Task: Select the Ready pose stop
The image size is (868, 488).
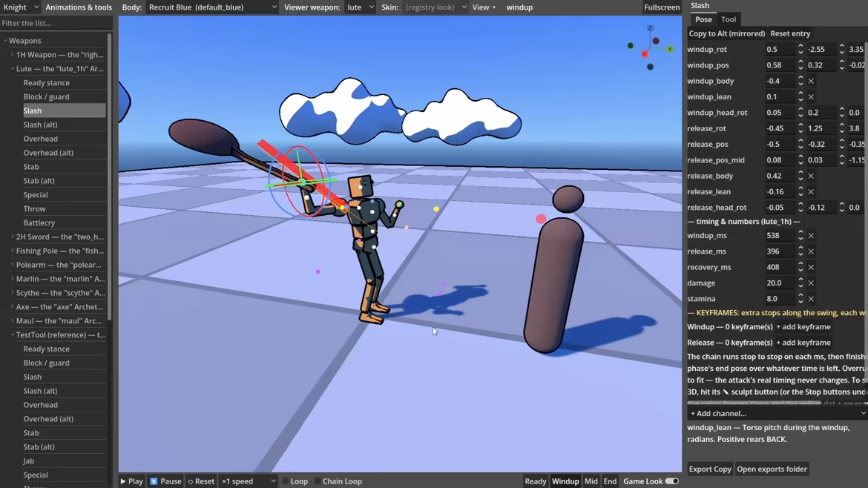Action: tap(536, 481)
